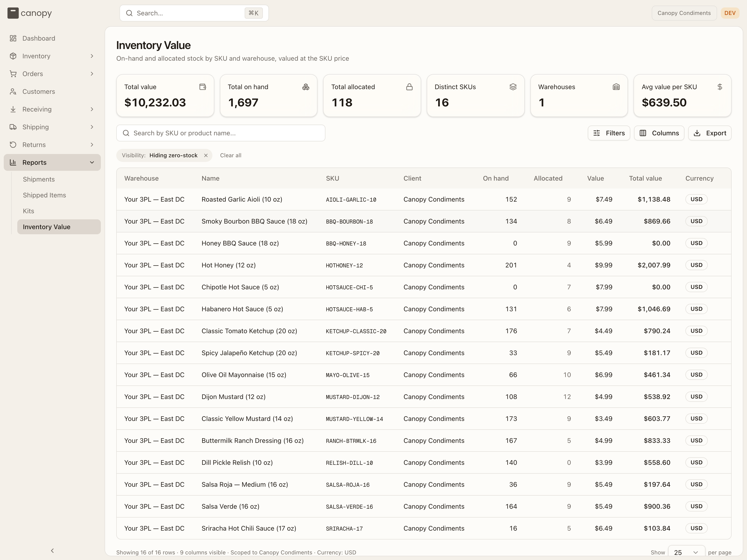Click the Inventory box icon
The height and width of the screenshot is (560, 747).
(x=13, y=56)
